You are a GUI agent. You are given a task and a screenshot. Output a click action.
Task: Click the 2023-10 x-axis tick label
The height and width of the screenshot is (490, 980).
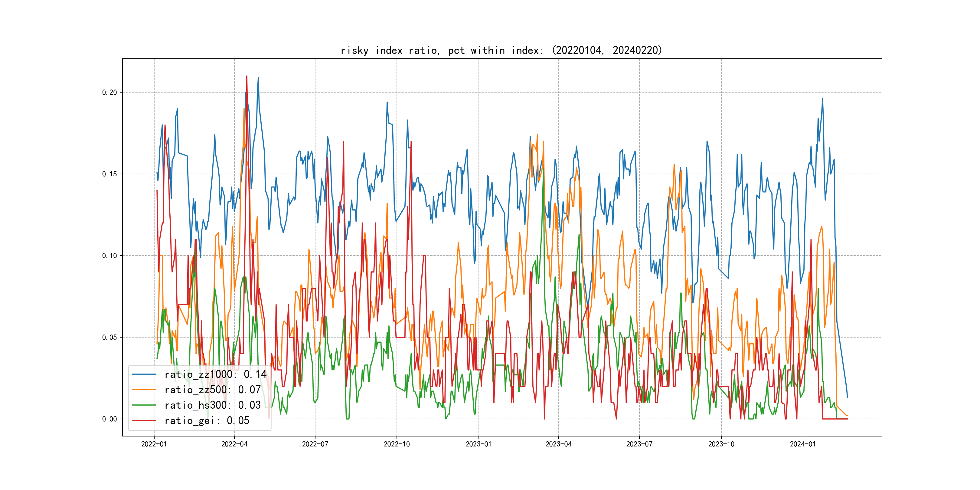[x=721, y=444]
